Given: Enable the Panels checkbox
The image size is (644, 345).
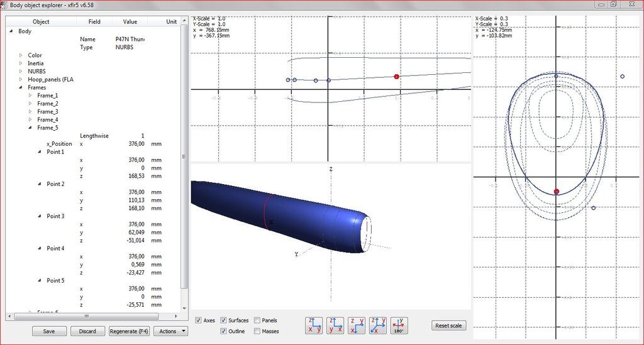Looking at the screenshot, I should coord(257,320).
